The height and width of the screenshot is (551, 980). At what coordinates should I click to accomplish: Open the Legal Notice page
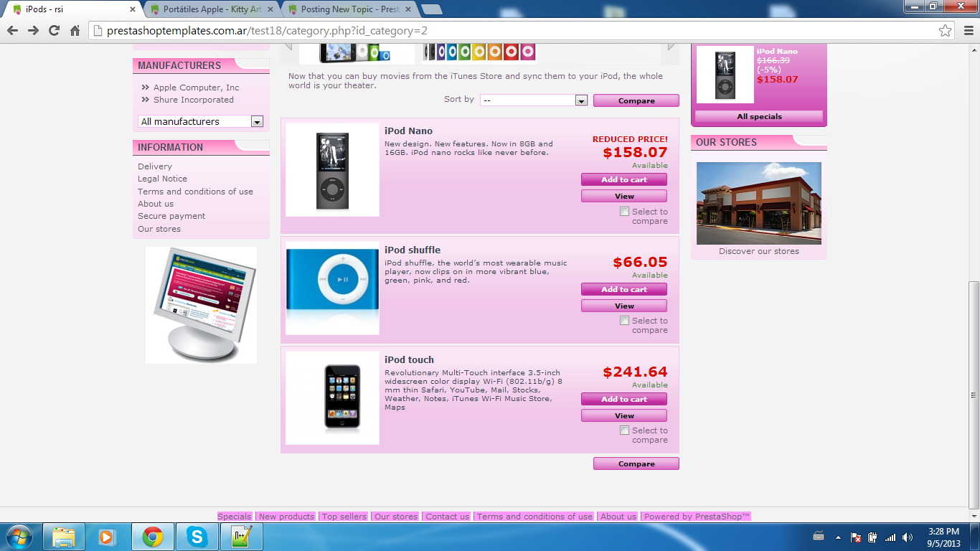point(162,179)
